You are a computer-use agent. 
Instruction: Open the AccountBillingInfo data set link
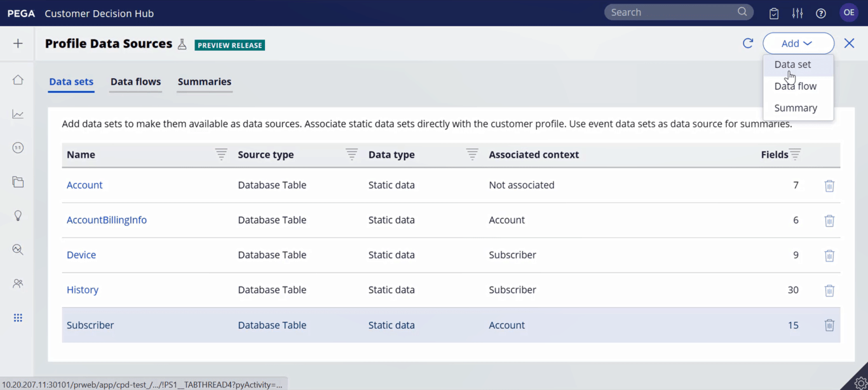107,219
